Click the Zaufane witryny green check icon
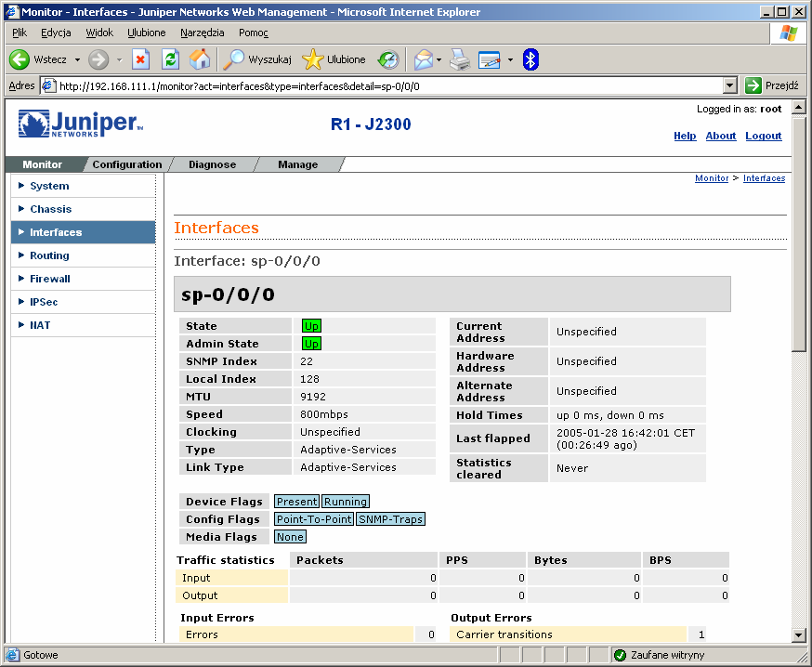Viewport: 812px width, 667px height. [620, 655]
